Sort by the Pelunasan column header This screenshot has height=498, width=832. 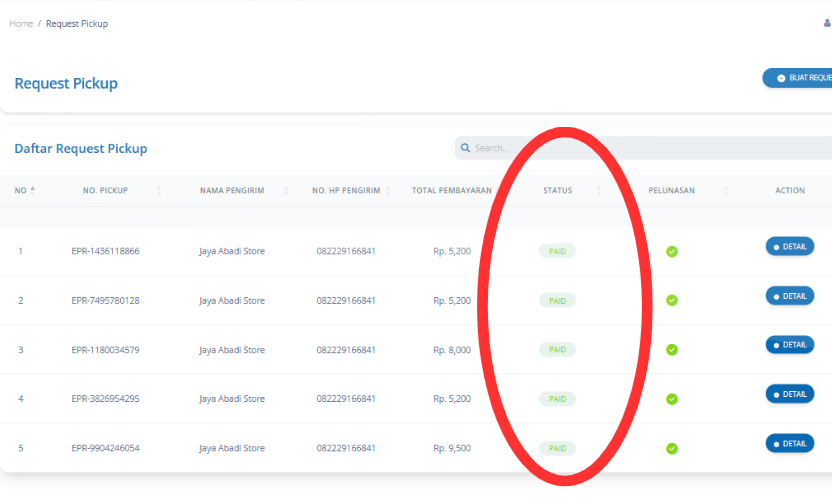click(x=672, y=190)
